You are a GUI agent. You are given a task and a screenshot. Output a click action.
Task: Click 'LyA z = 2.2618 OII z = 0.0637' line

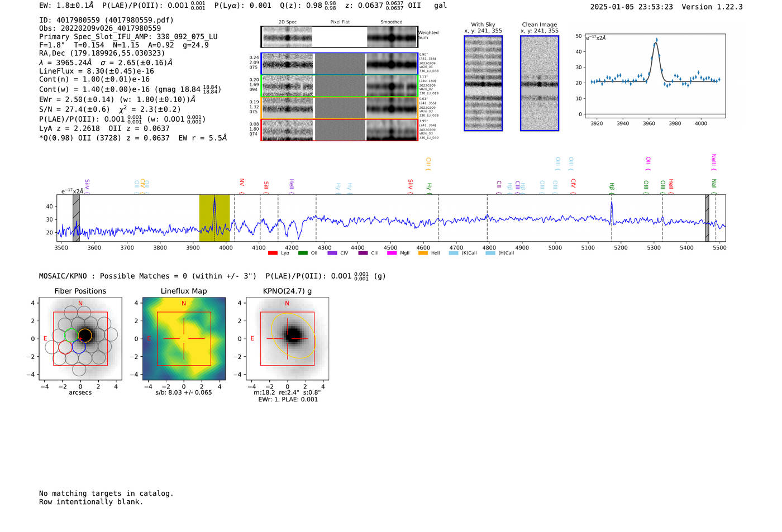pyautogui.click(x=104, y=128)
